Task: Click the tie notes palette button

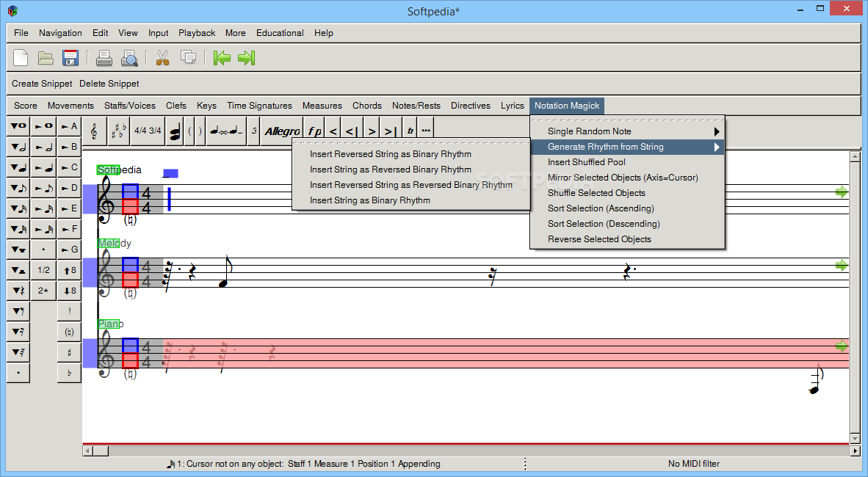Action: [226, 131]
